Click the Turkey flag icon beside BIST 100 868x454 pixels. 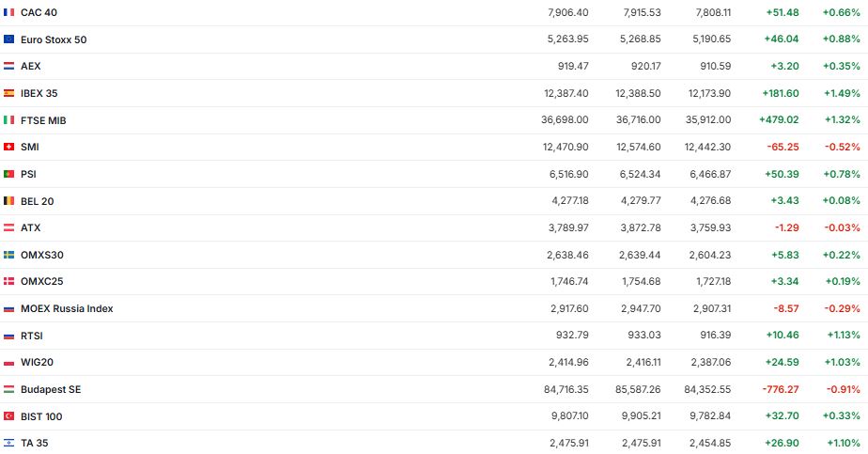[x=9, y=416]
